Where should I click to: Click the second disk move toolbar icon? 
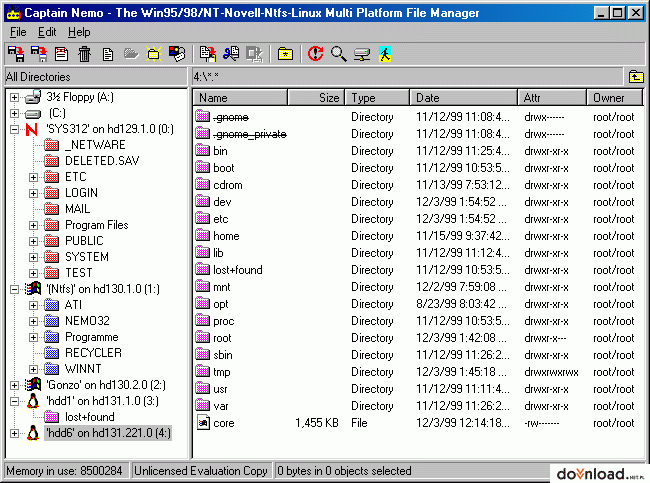point(39,54)
